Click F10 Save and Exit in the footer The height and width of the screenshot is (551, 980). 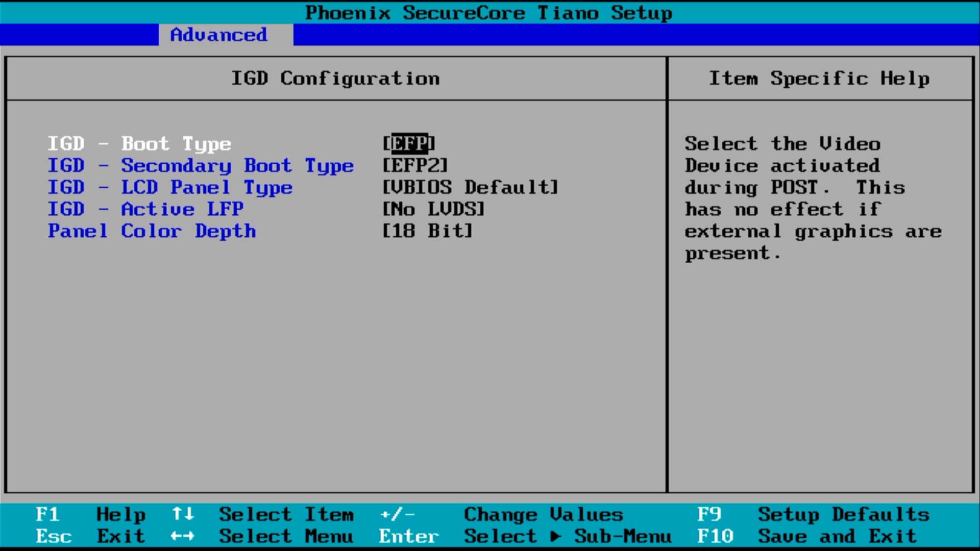click(807, 536)
